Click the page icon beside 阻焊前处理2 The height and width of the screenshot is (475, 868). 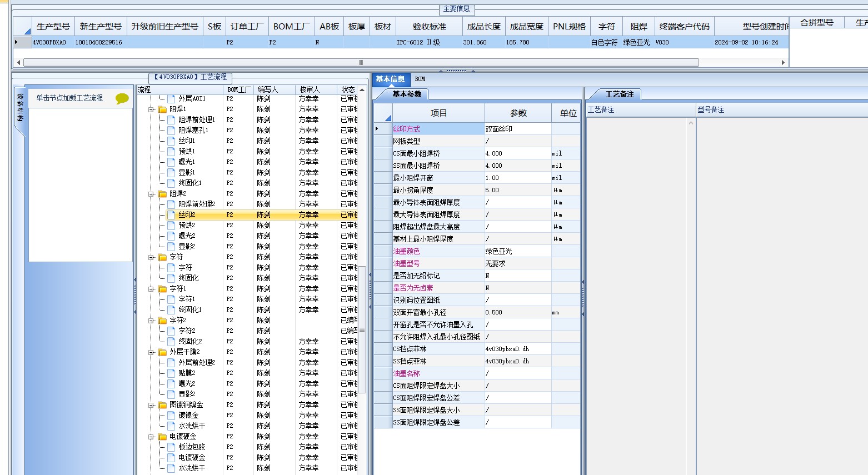pyautogui.click(x=172, y=204)
